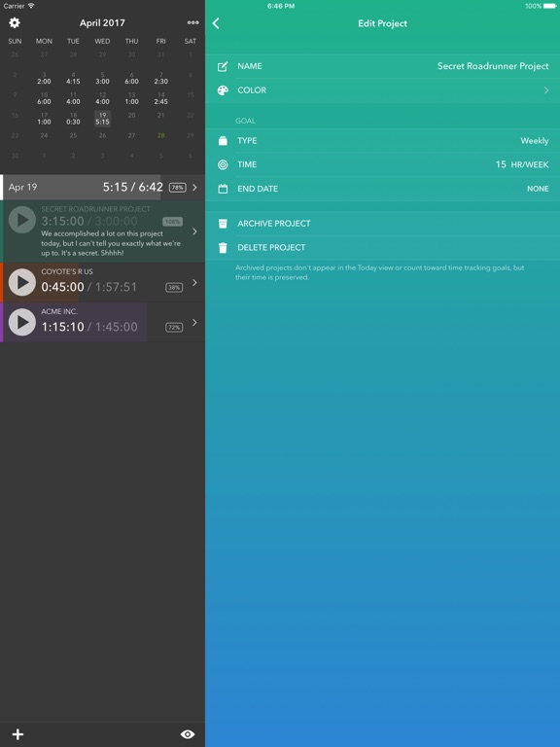Go back using the left chevron arrow

click(216, 23)
